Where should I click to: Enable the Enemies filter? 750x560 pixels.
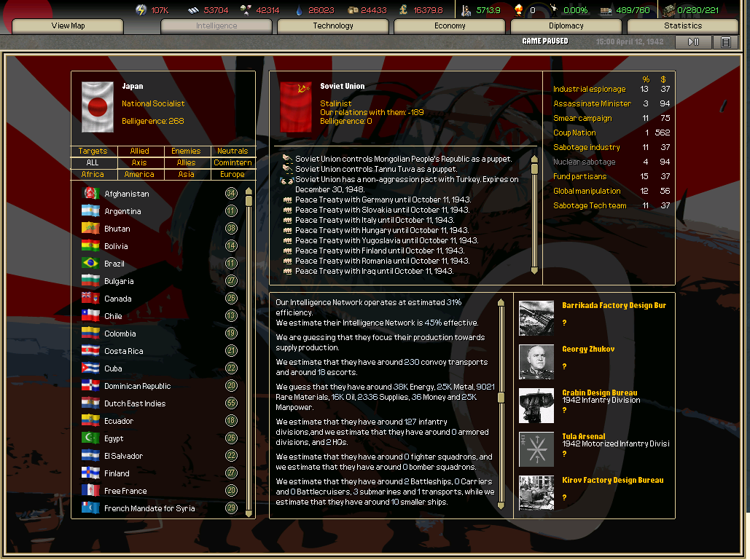(x=186, y=151)
